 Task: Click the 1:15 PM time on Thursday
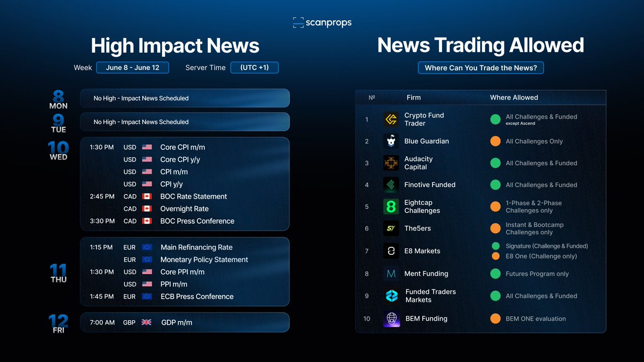pyautogui.click(x=101, y=247)
